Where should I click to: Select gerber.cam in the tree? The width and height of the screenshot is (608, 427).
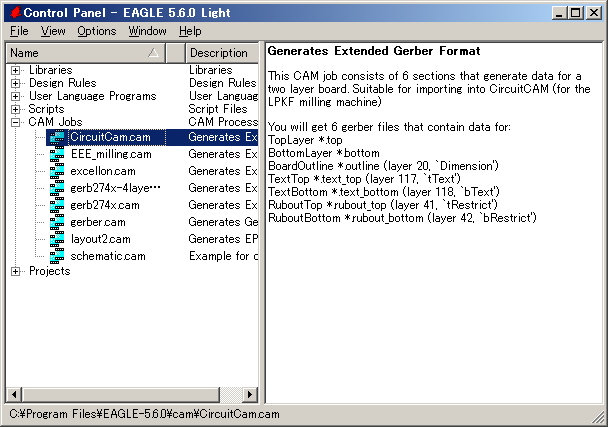98,222
